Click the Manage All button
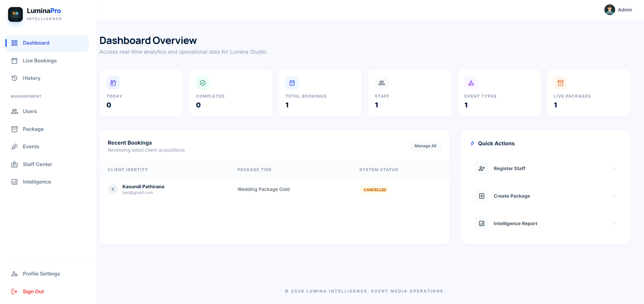Image resolution: width=644 pixels, height=304 pixels. [x=425, y=146]
